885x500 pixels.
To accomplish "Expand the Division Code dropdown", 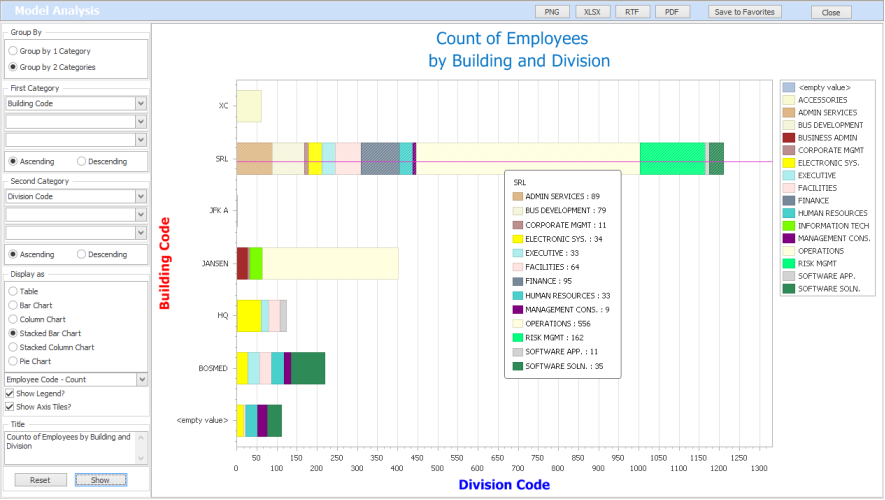I will pos(140,196).
